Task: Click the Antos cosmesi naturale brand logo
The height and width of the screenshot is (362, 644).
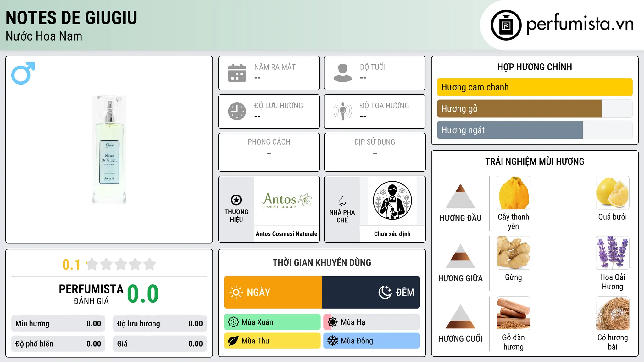Action: coord(286,200)
